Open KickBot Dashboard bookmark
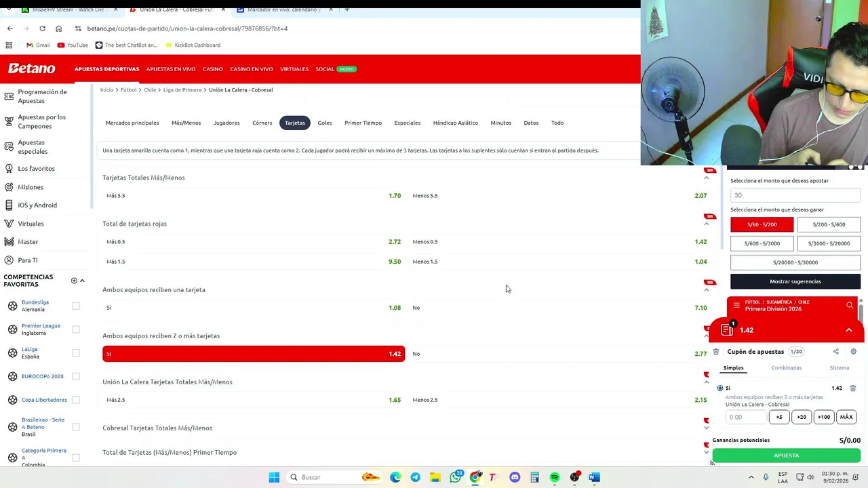868x488 pixels. (x=192, y=45)
